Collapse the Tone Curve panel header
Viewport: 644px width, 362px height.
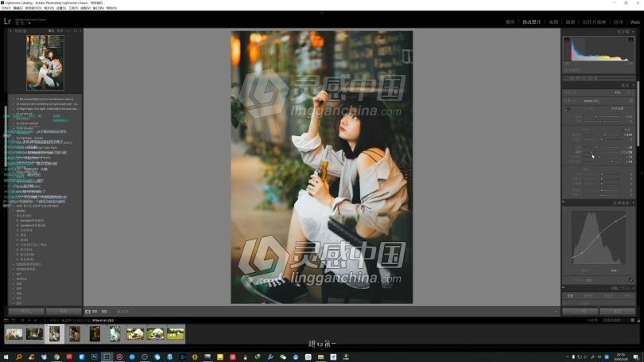[634, 203]
